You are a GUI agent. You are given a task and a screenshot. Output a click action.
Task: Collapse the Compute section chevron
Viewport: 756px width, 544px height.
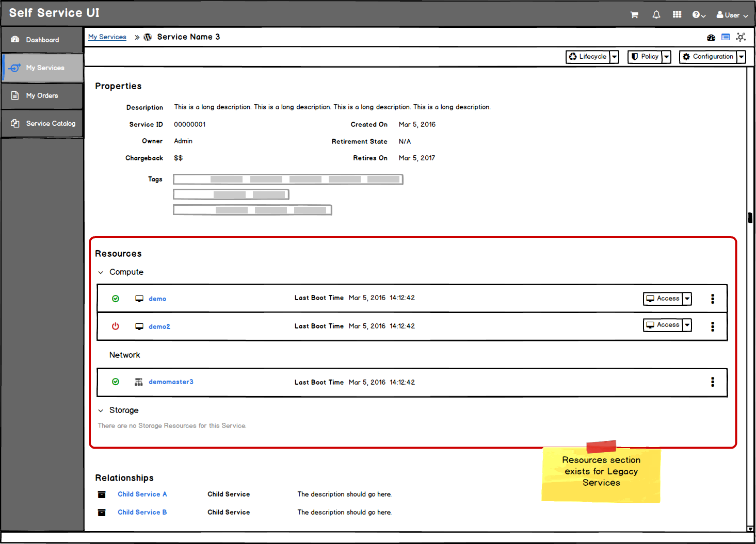click(x=101, y=272)
